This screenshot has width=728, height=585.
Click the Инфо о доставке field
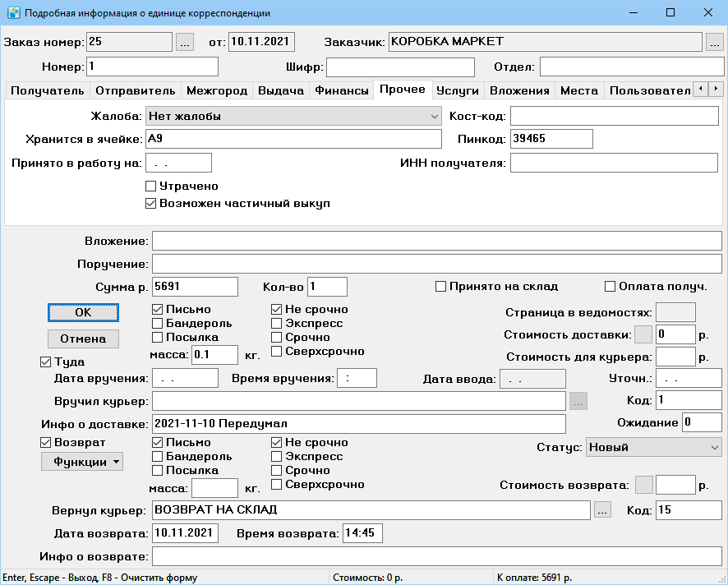click(359, 424)
